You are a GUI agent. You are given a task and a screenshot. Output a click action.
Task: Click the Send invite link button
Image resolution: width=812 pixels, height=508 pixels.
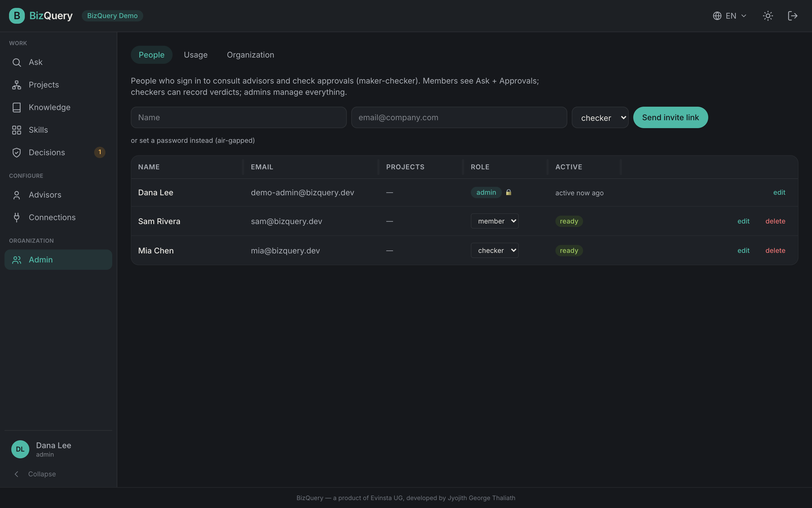(670, 118)
